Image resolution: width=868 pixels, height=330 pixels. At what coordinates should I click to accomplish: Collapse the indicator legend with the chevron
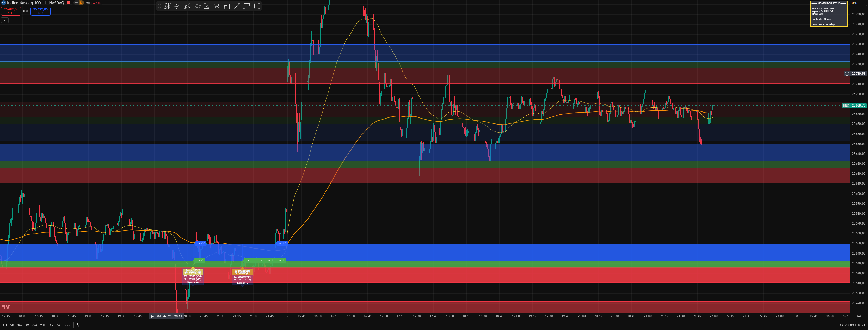coord(5,20)
